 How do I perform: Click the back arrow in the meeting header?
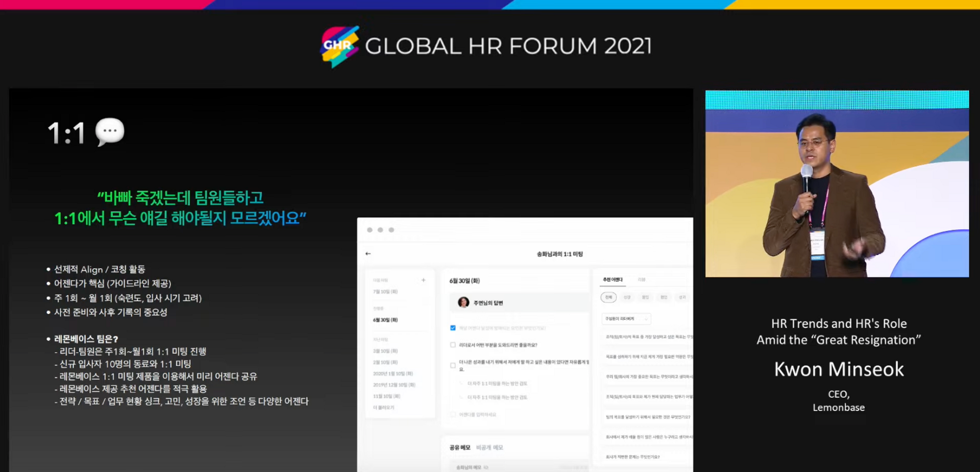[368, 254]
